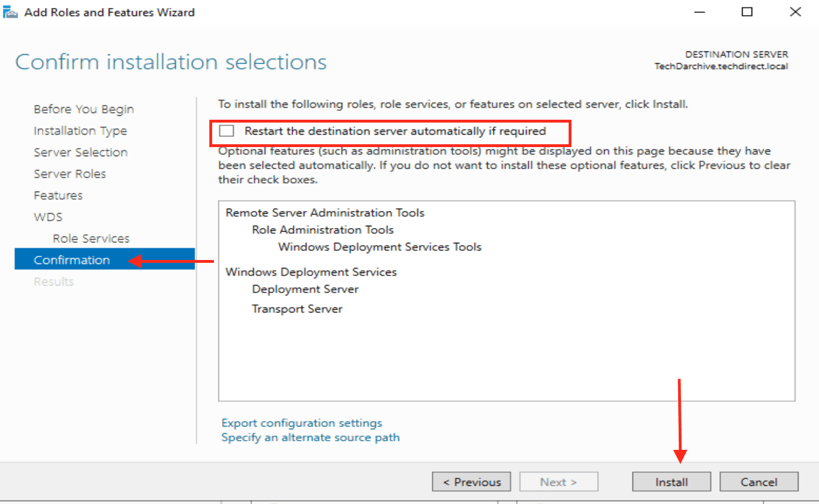Screen dimensions: 819x504
Task: Go to the Before You Begin step
Action: coord(83,109)
